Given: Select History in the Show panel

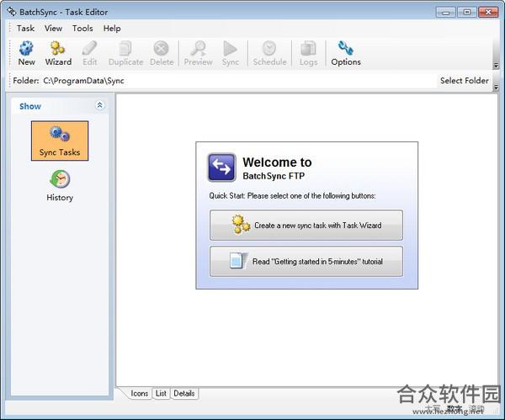Looking at the screenshot, I should coord(60,186).
